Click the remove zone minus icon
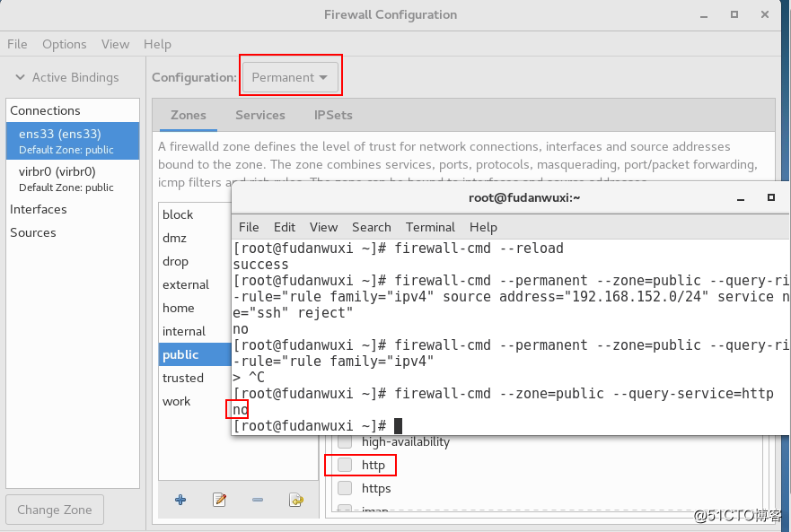Viewport: 791px width, 532px height. 258,500
